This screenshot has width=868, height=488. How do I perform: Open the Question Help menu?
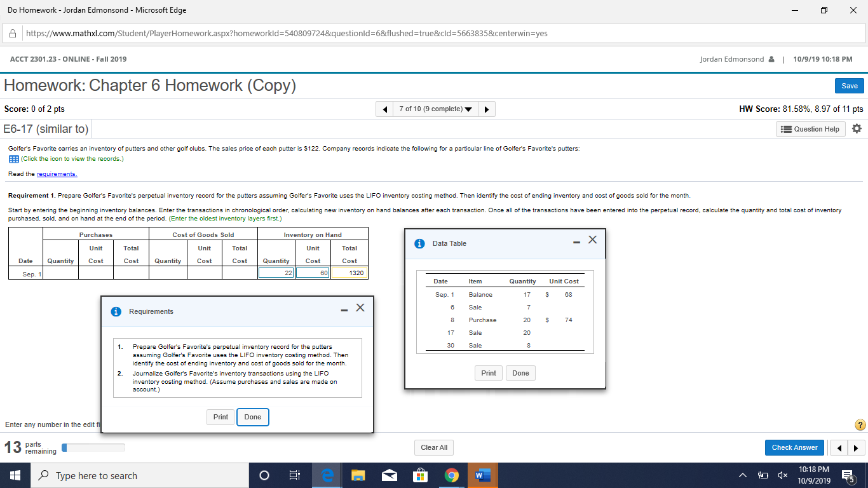(810, 128)
